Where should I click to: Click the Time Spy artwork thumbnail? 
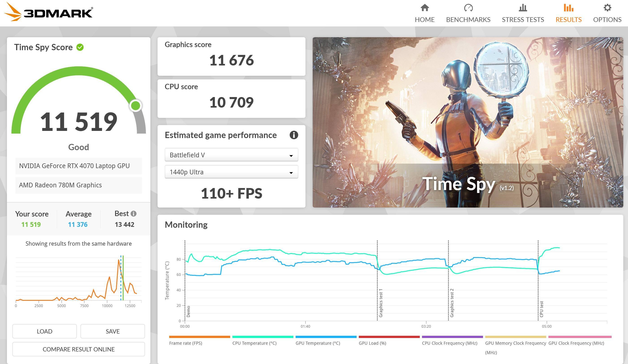pyautogui.click(x=468, y=122)
